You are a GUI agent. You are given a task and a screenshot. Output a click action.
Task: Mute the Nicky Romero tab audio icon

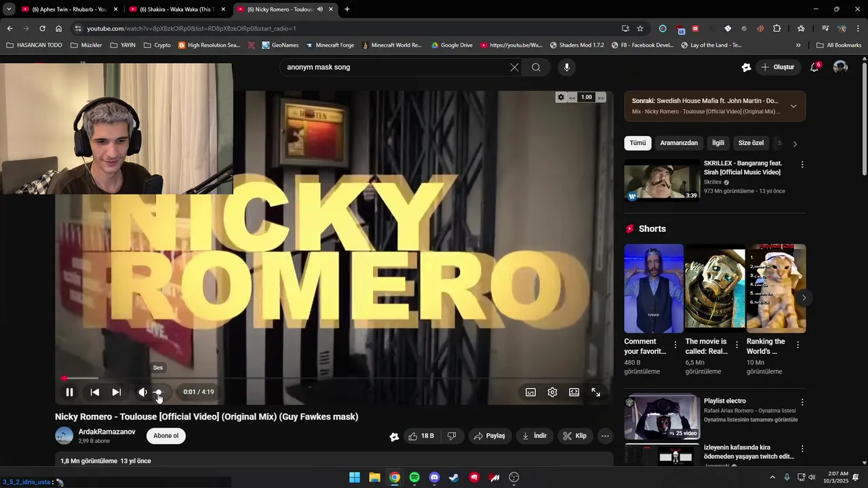coord(319,9)
